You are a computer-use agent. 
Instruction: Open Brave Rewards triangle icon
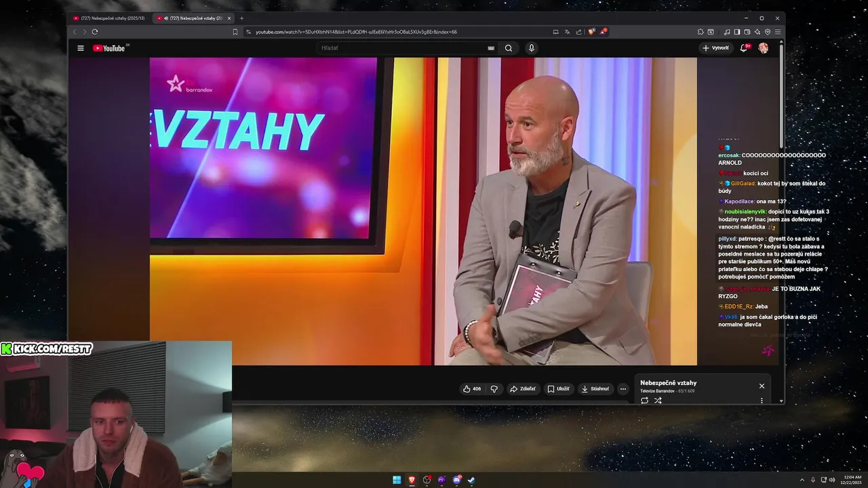(x=602, y=32)
